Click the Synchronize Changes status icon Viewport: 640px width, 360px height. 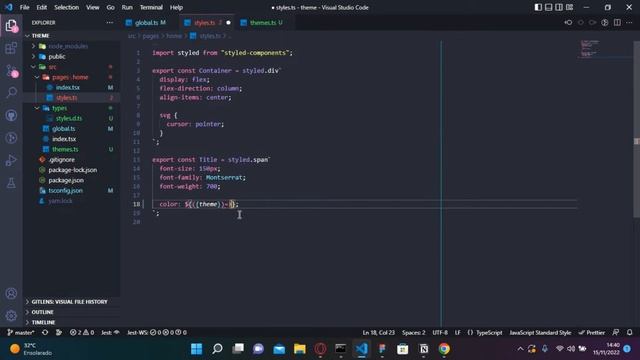tap(45, 333)
